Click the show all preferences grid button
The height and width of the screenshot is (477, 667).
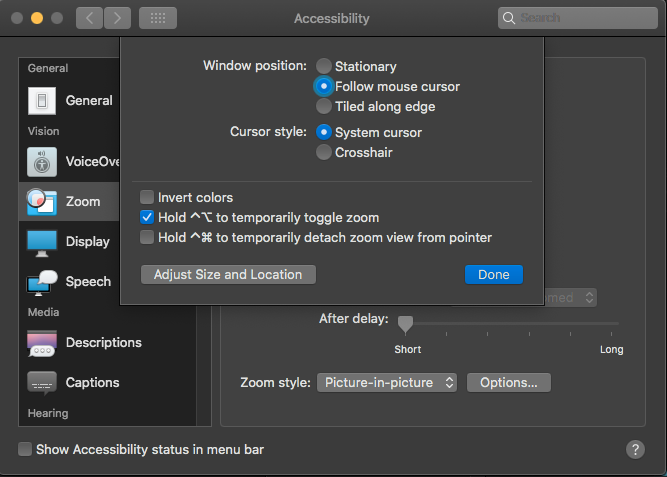coord(158,18)
